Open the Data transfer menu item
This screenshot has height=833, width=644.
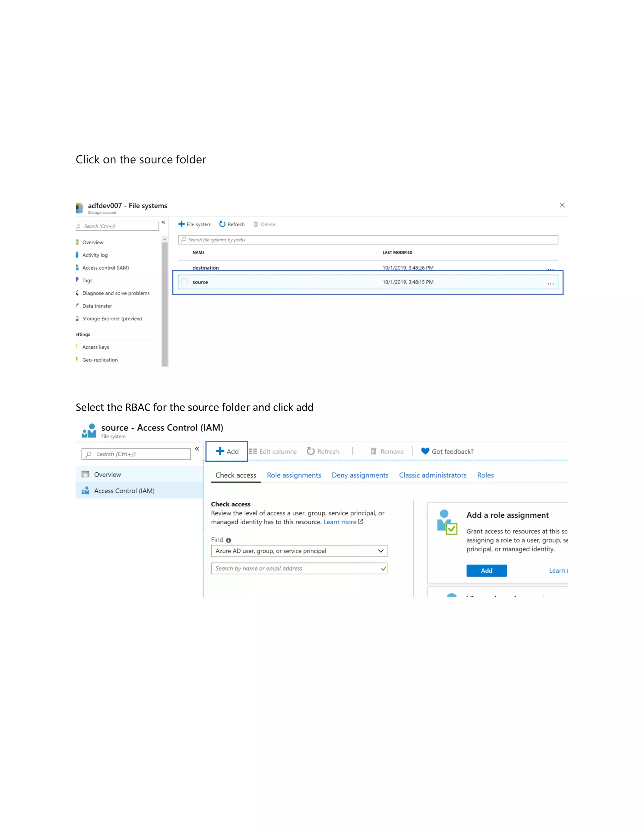[x=97, y=306]
